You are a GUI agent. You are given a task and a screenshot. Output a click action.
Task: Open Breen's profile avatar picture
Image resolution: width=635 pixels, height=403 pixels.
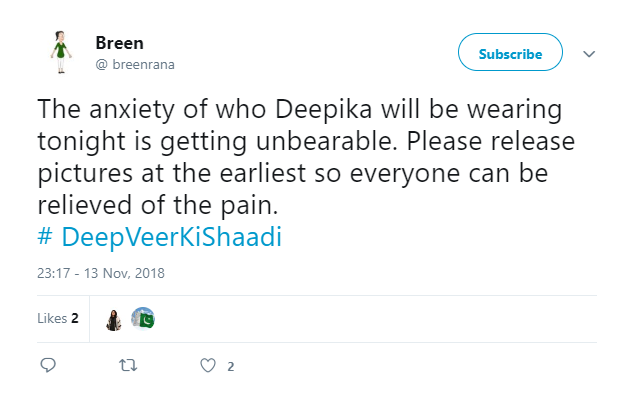click(59, 52)
